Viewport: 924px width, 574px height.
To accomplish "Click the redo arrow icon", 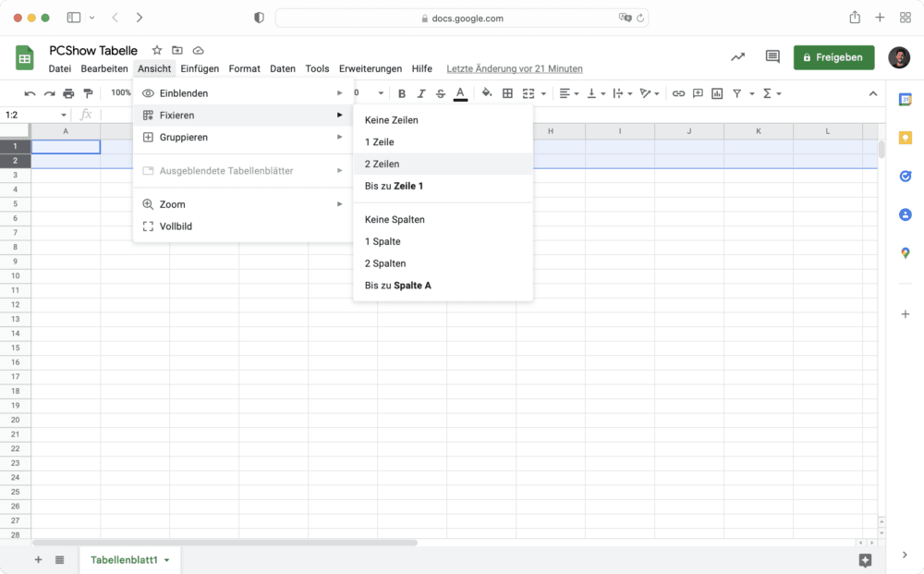I will click(x=50, y=93).
